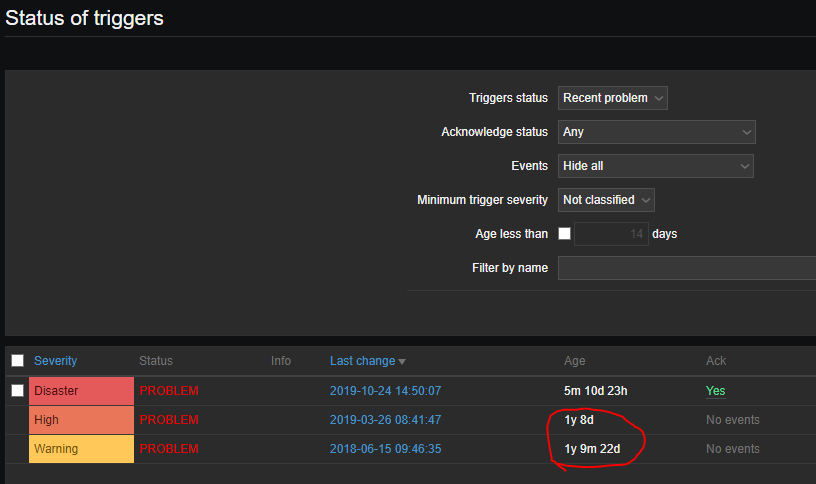The image size is (816, 484).
Task: Toggle the select-all checkbox in table header
Action: click(x=18, y=361)
